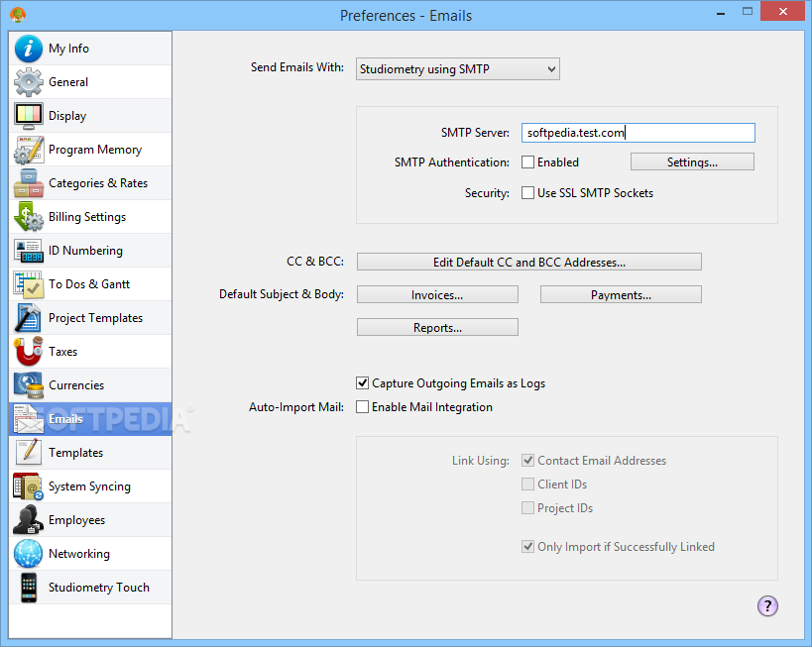Image resolution: width=812 pixels, height=647 pixels.
Task: Click the Emails envelope icon
Action: pyautogui.click(x=29, y=419)
